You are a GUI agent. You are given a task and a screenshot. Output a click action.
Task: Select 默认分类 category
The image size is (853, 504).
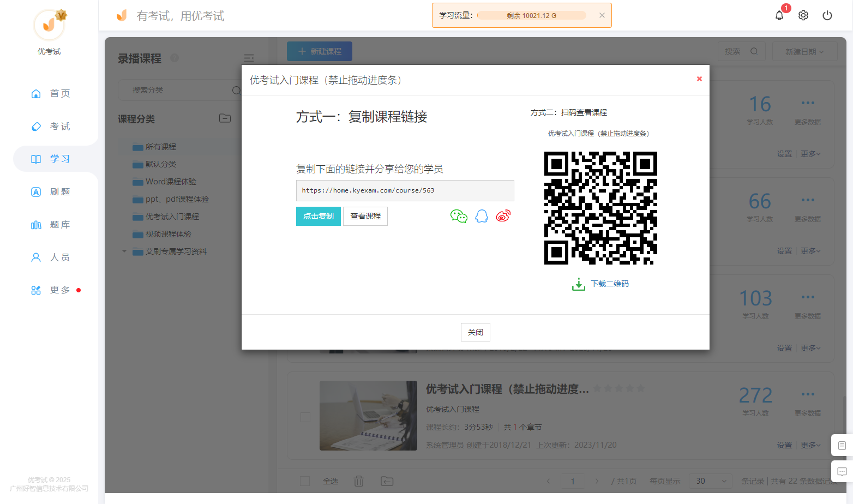161,164
